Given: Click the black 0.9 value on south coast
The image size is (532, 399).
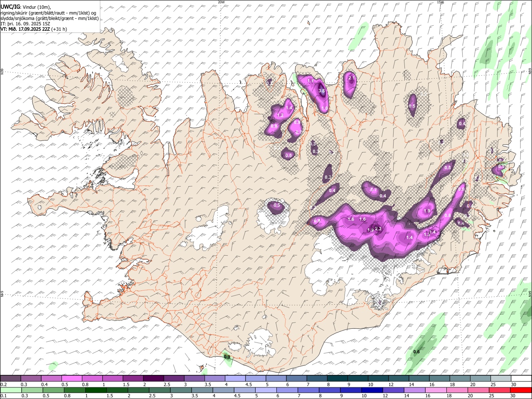Looking at the screenshot, I should (227, 357).
